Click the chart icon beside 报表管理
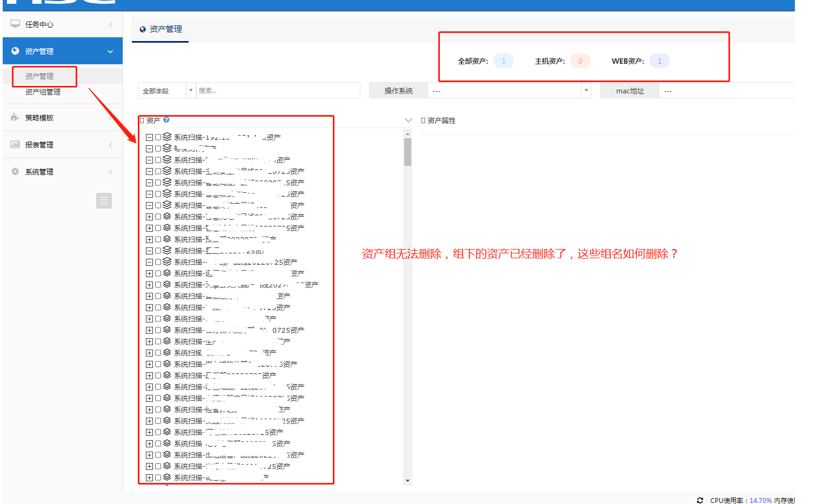823x504 pixels. coord(15,144)
